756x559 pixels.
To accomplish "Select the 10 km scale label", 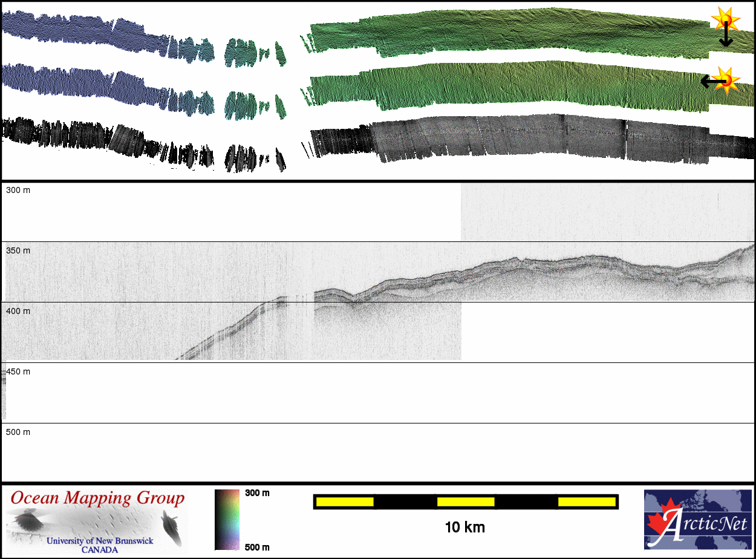I will click(x=464, y=528).
